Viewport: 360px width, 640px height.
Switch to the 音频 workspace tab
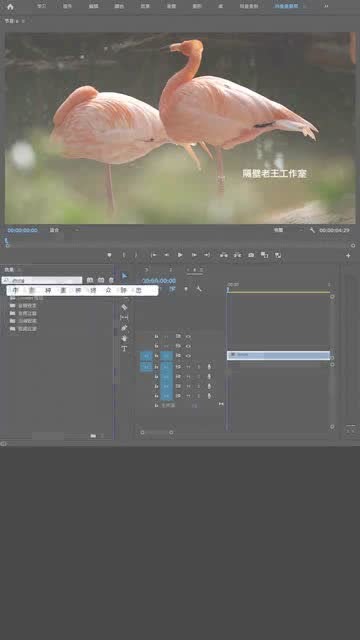click(x=171, y=7)
